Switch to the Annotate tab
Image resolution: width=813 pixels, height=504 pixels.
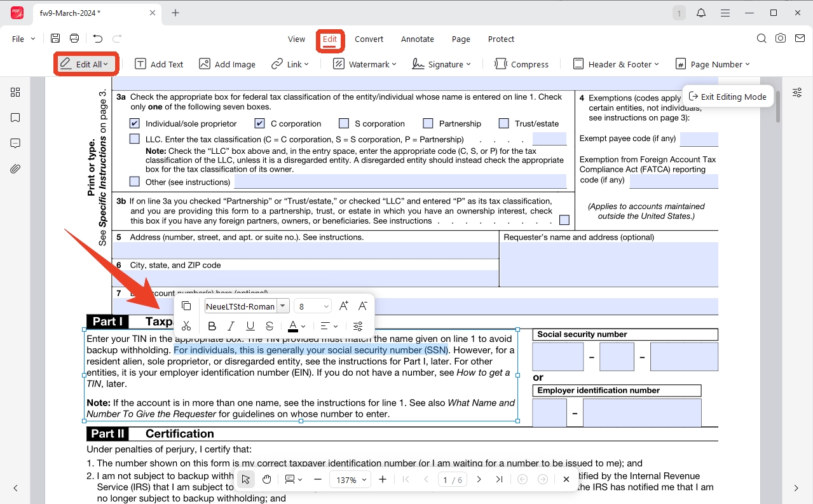tap(418, 39)
